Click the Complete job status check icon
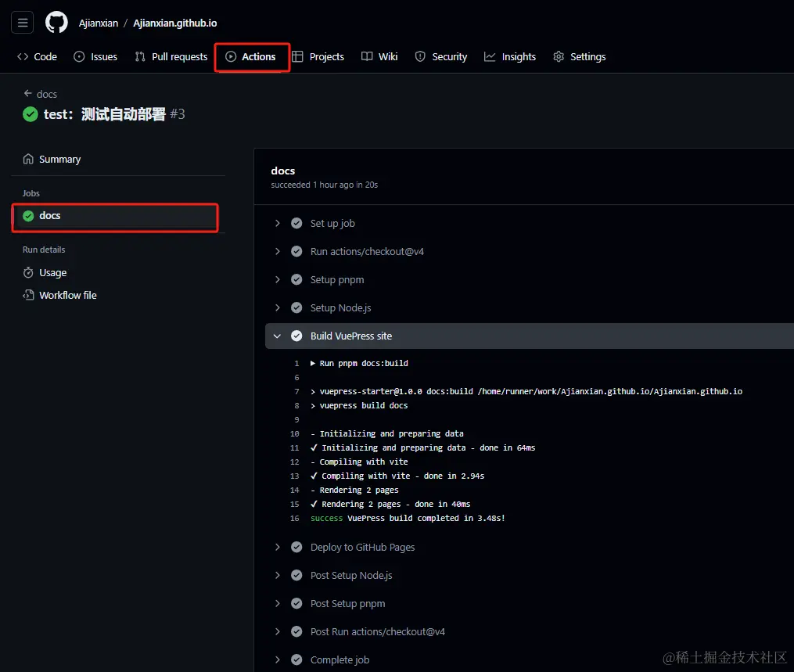The image size is (794, 672). click(x=296, y=659)
